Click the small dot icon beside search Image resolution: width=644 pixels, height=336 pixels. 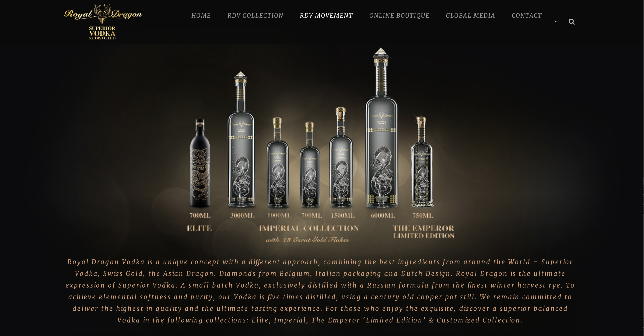(556, 21)
